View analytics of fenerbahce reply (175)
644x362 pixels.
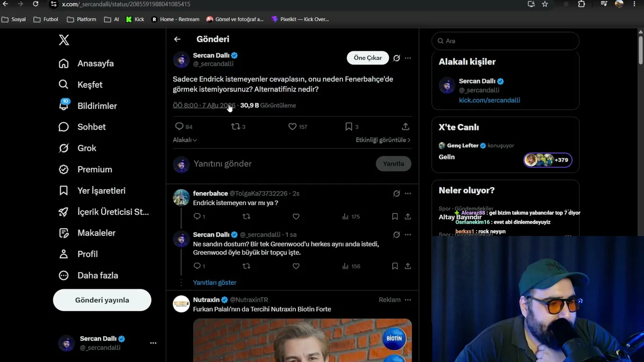point(351,217)
